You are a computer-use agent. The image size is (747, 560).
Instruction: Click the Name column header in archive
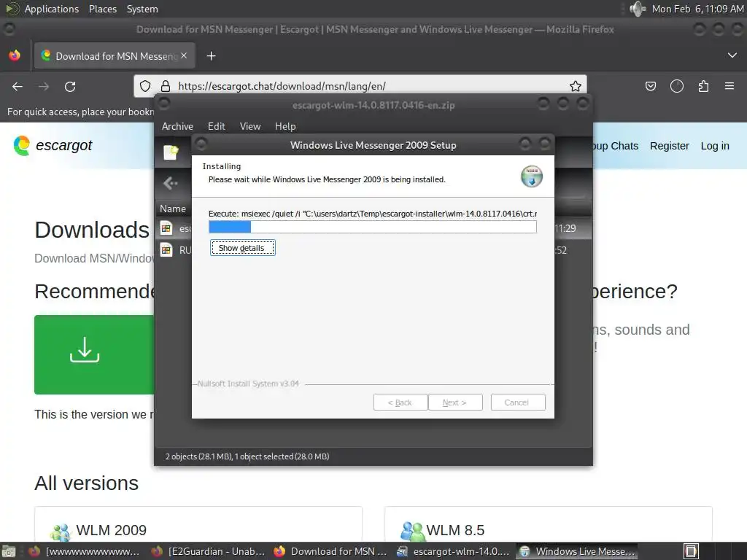[173, 209]
